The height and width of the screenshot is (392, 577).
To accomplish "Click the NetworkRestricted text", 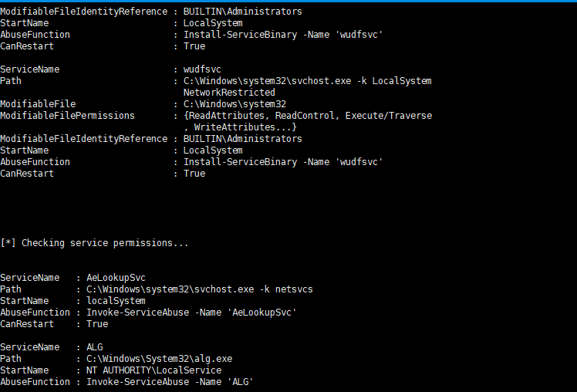I will coord(229,93).
